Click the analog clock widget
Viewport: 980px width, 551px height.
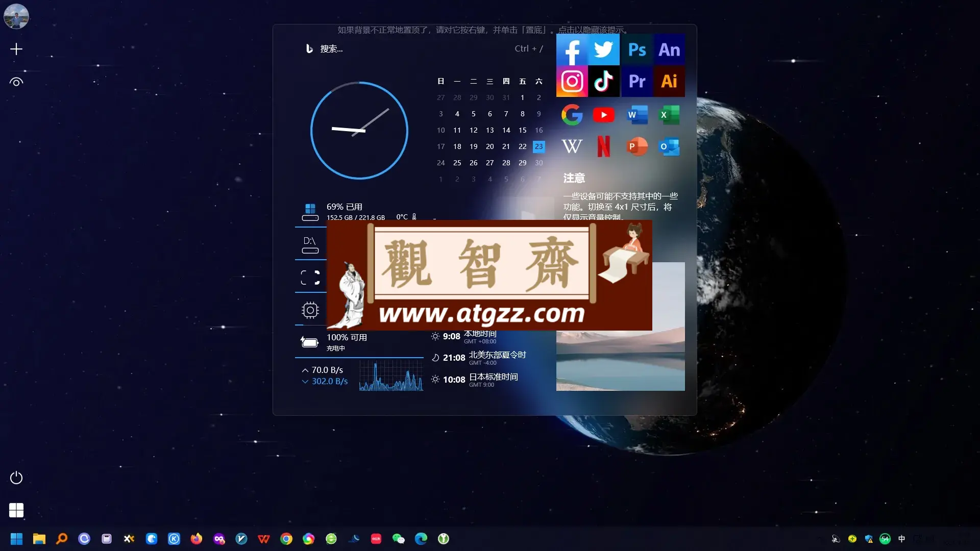pos(359,131)
